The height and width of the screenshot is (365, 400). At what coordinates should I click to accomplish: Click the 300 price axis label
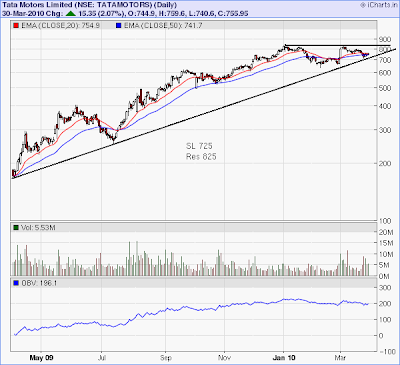385,130
